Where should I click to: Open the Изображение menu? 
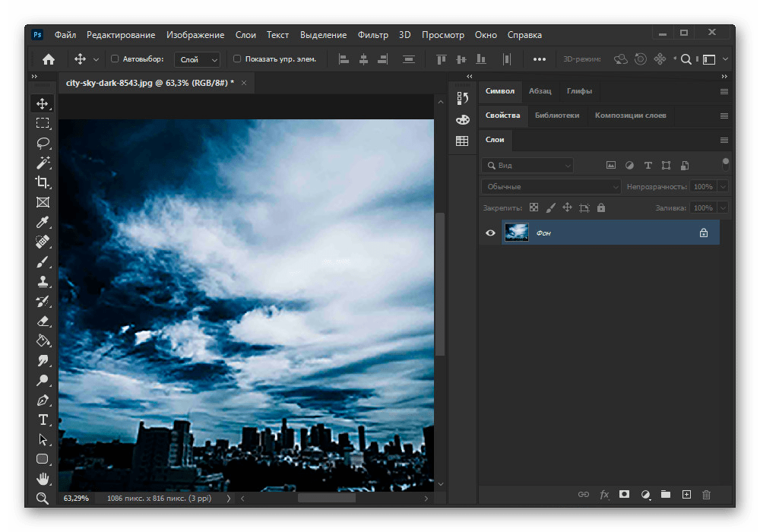pyautogui.click(x=195, y=35)
